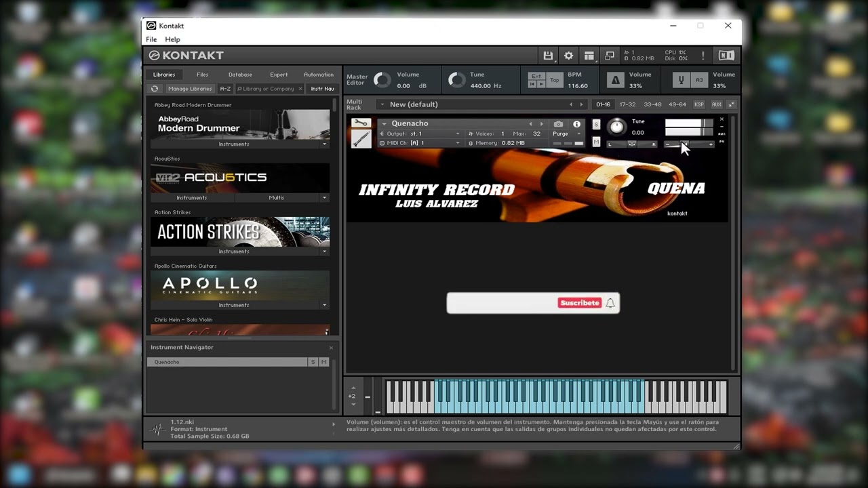Click the metronome icon
This screenshot has height=488, width=868.
tap(616, 80)
